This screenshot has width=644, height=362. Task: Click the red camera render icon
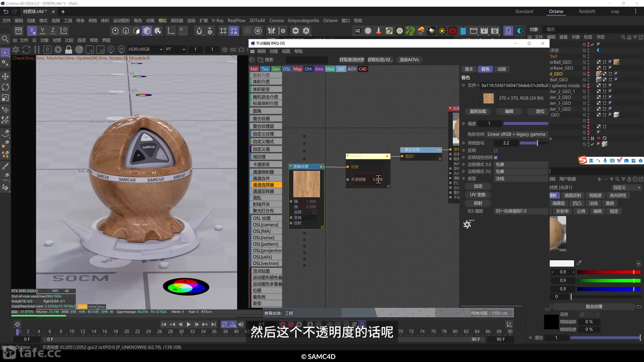[452, 31]
